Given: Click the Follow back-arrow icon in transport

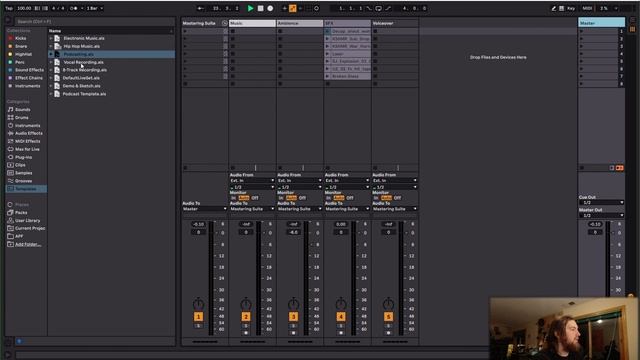Looking at the screenshot, I should tap(200, 8).
